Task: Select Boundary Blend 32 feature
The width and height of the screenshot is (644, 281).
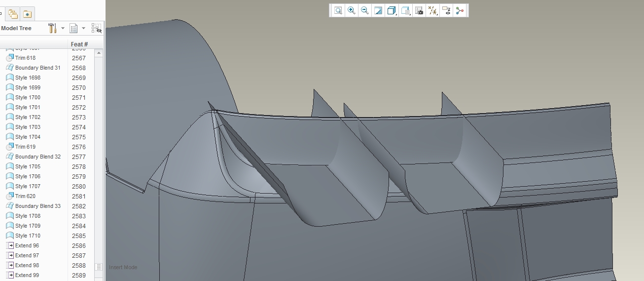Action: (x=38, y=157)
